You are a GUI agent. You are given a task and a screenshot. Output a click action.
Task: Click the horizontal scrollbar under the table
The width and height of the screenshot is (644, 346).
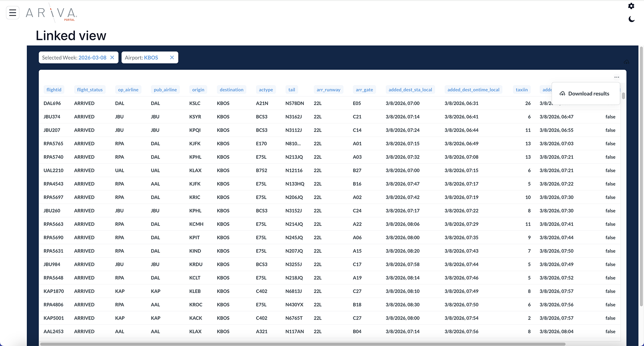coord(302,344)
